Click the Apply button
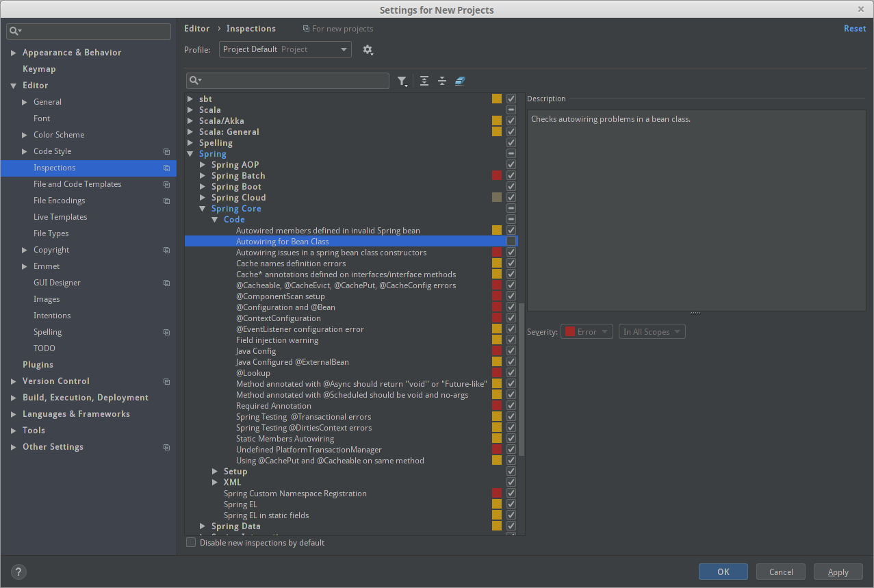This screenshot has width=874, height=588. (x=838, y=572)
